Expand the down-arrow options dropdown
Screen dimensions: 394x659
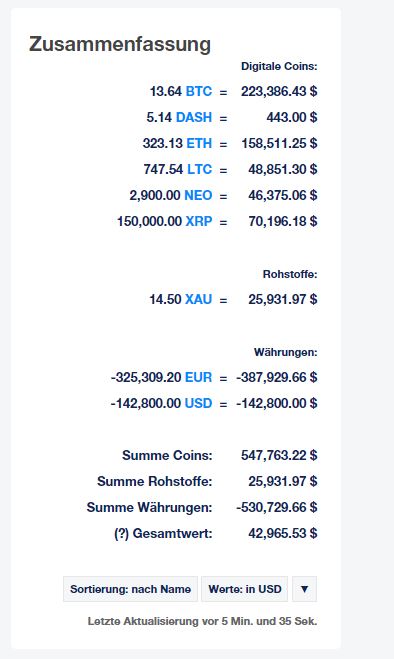pyautogui.click(x=304, y=589)
